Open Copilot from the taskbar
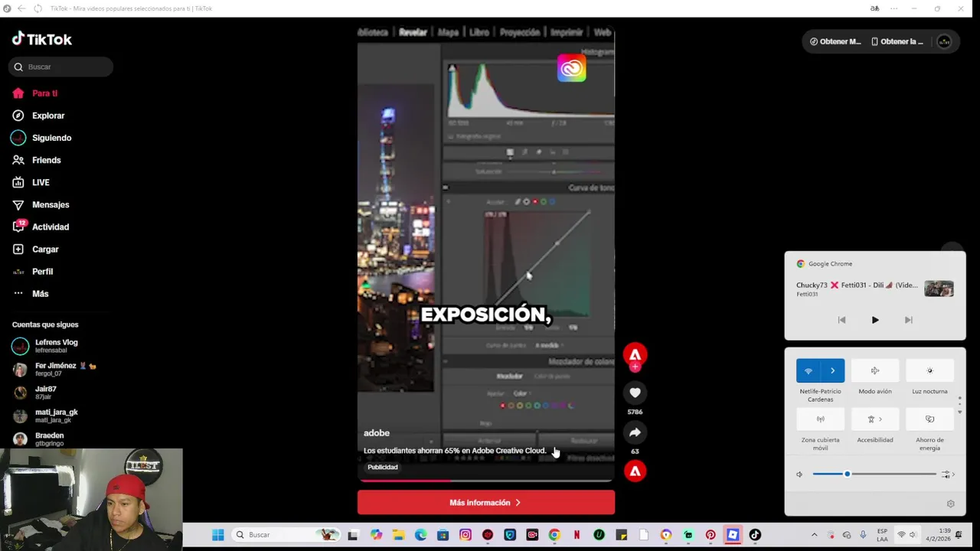The height and width of the screenshot is (551, 980). [x=376, y=535]
